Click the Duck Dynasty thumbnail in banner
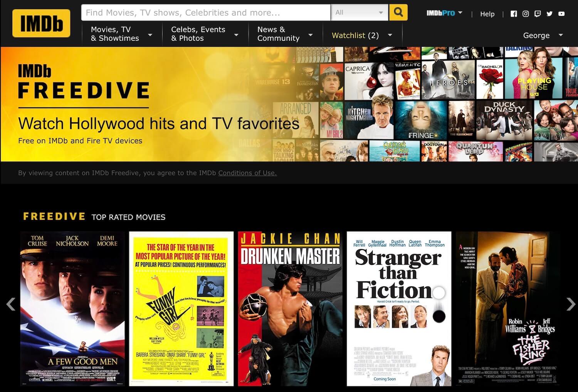578x392 pixels. click(x=504, y=121)
